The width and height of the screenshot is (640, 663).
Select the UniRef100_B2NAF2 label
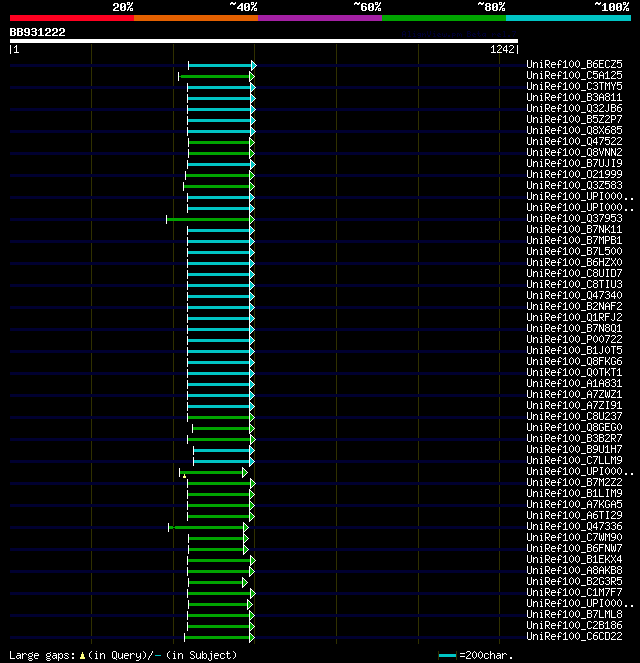(574, 306)
